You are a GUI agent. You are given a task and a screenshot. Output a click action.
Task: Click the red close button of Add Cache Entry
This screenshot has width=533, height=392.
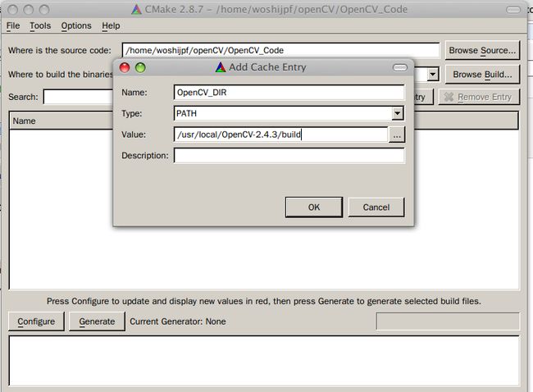tap(125, 67)
